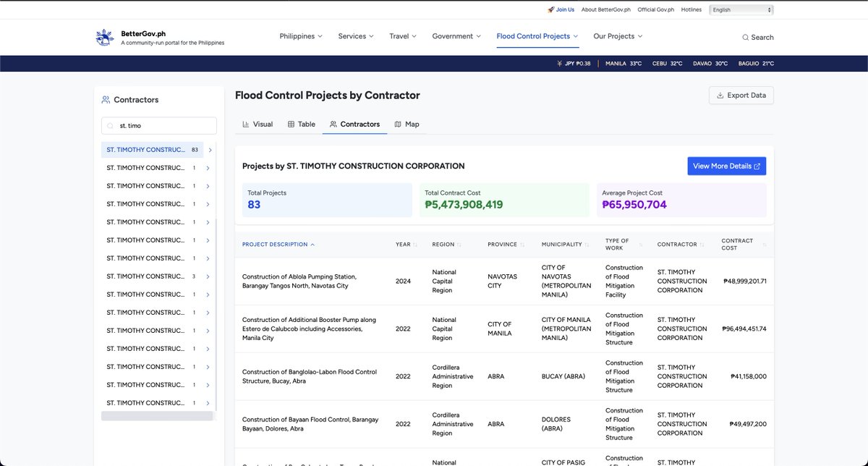
Task: Click the Ablola Pumping Station project description
Action: 299,281
